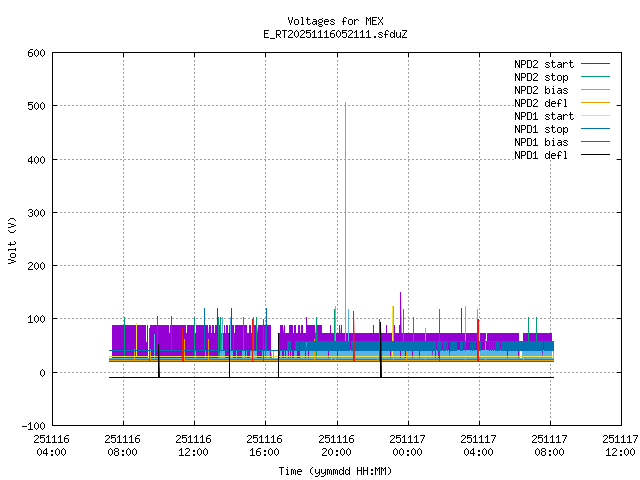
Task: Click the "NPD2 start" legend label
Action: [x=541, y=64]
